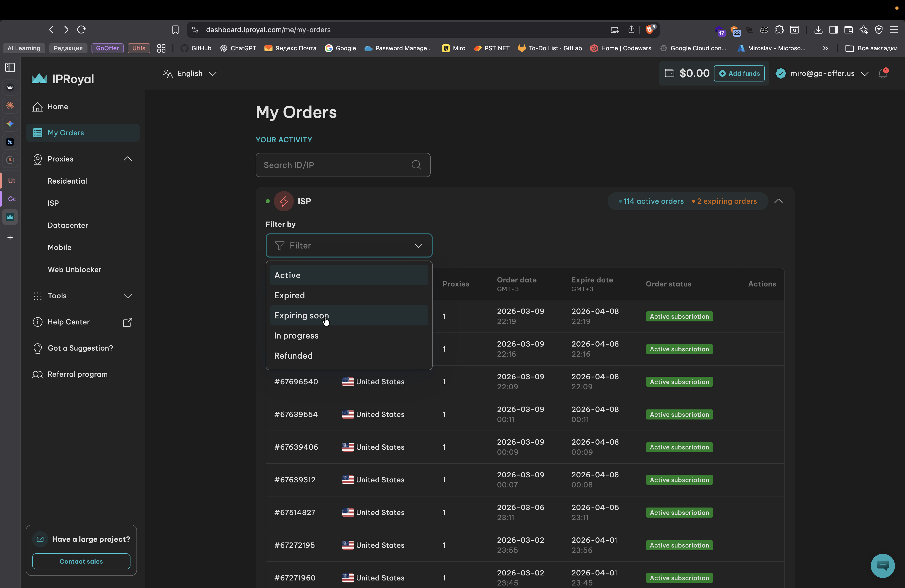Click the IPRoyal logo
905x588 pixels.
(x=63, y=79)
